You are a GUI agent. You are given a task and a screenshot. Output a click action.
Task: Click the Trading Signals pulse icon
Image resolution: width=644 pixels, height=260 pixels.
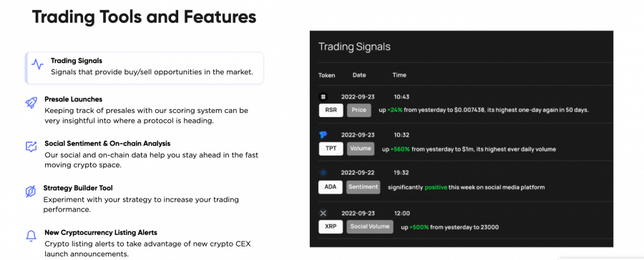37,64
